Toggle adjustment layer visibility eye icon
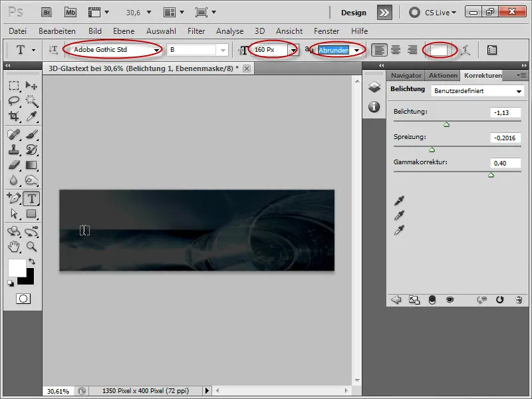This screenshot has height=399, width=532. point(450,300)
